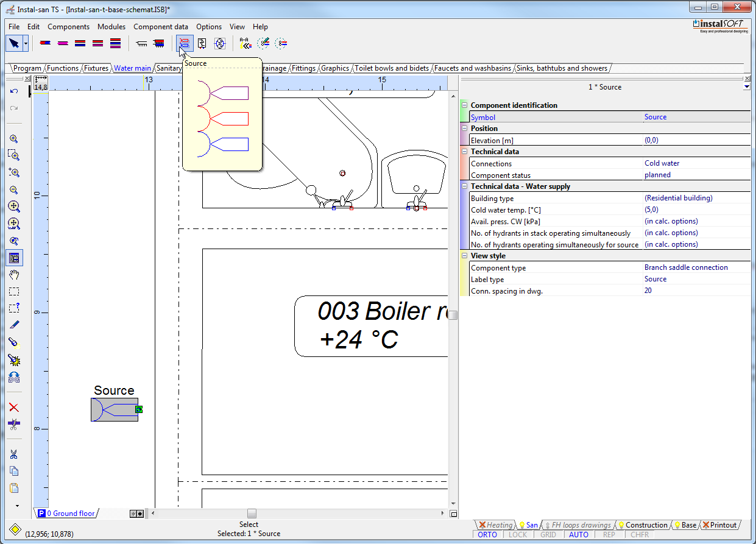Select the arrow Select tool
The width and height of the screenshot is (756, 544).
(13, 43)
